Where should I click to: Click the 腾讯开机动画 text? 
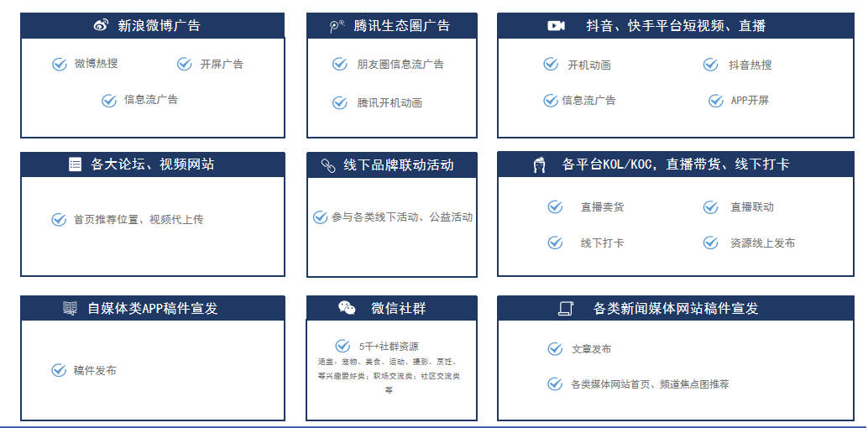[x=390, y=103]
